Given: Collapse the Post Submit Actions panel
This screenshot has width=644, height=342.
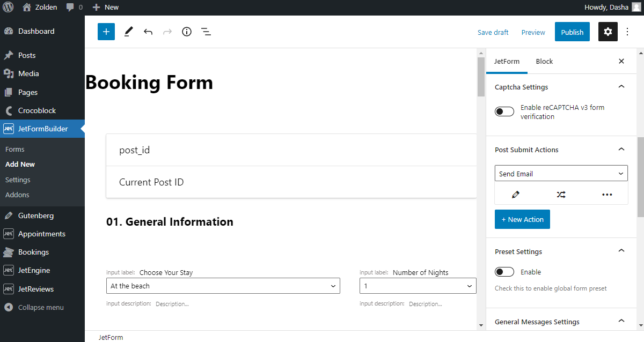Looking at the screenshot, I should pos(621,150).
